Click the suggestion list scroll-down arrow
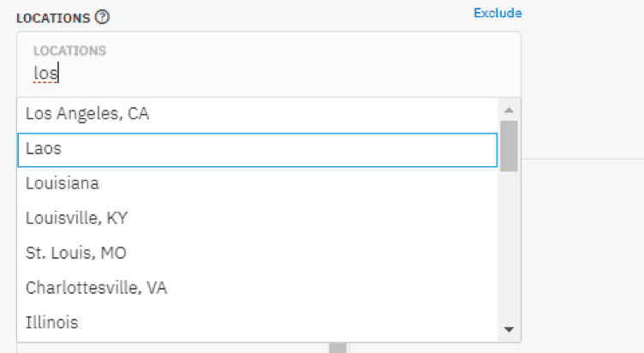Image resolution: width=644 pixels, height=353 pixels. tap(509, 330)
